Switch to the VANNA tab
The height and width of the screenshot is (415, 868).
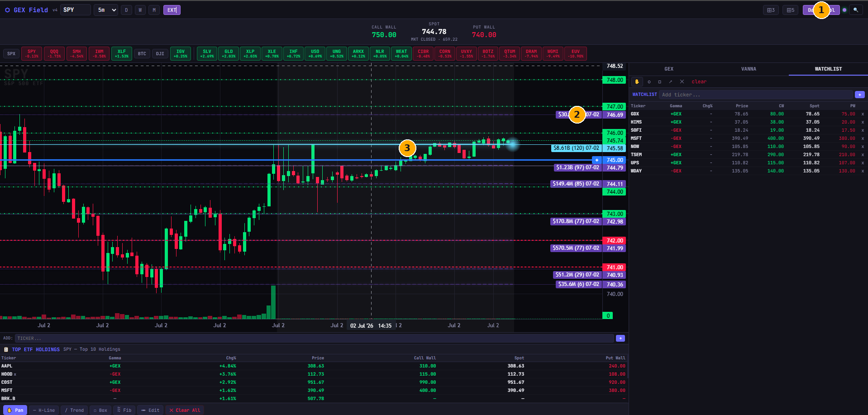[749, 69]
